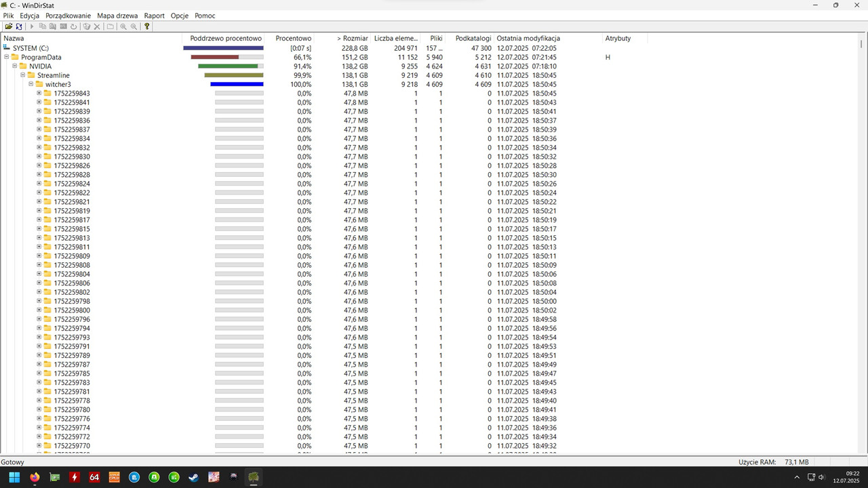Sort by the Rozmiar column header
Viewport: 868px width, 488px height.
342,39
